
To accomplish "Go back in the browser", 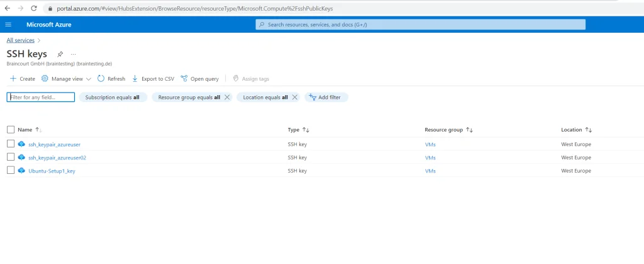I will coord(8,8).
